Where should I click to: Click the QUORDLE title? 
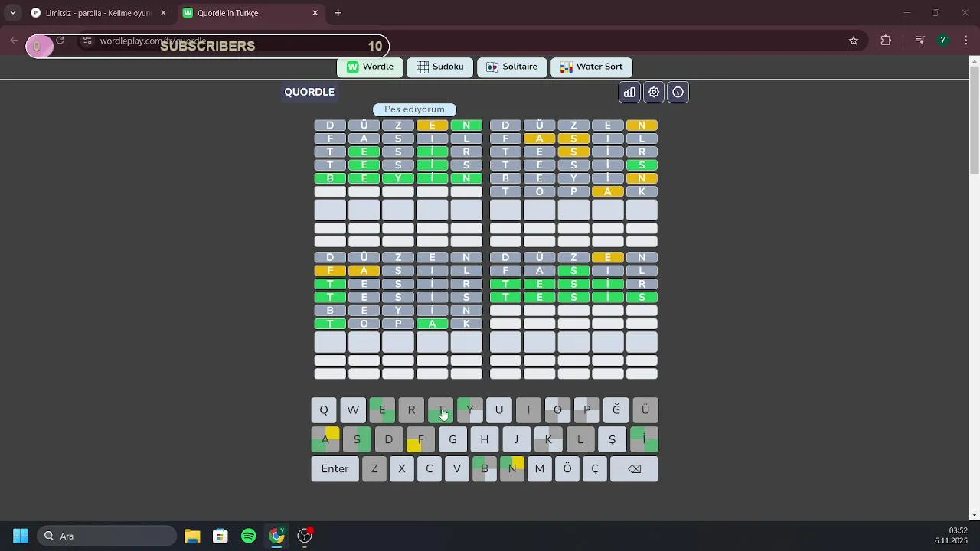pyautogui.click(x=309, y=92)
